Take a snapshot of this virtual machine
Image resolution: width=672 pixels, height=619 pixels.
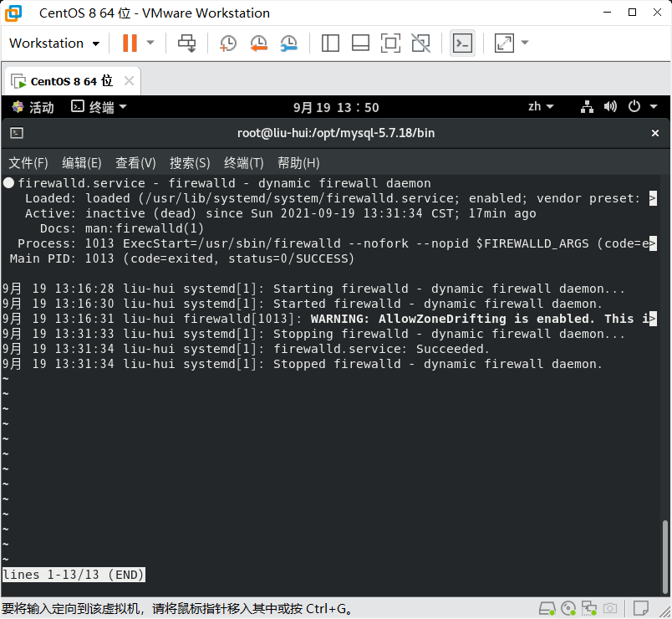228,43
